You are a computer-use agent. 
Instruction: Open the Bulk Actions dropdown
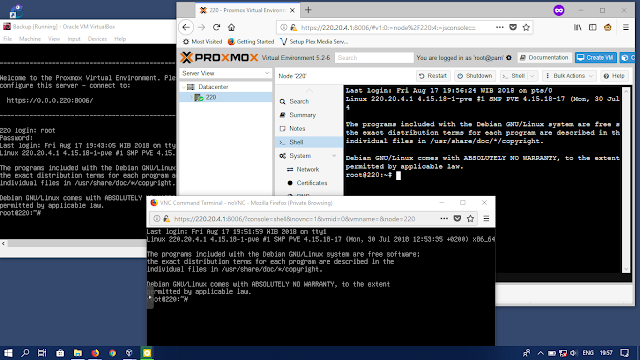coord(569,76)
